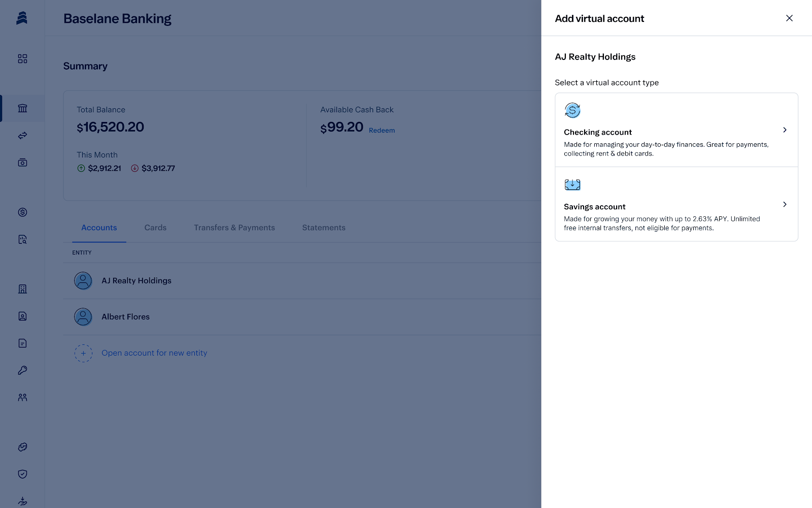Click the $3,912.77 outgoing amount
Viewport: 812px width, 508px height.
click(158, 168)
